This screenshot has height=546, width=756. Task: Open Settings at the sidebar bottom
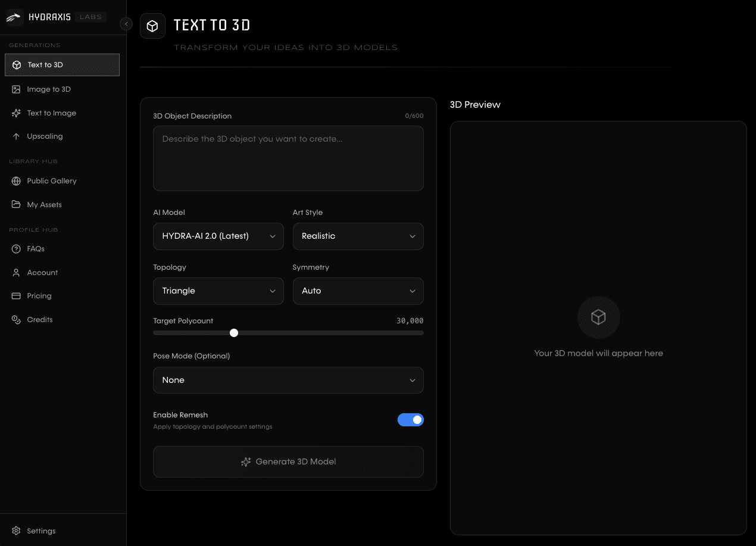point(41,531)
